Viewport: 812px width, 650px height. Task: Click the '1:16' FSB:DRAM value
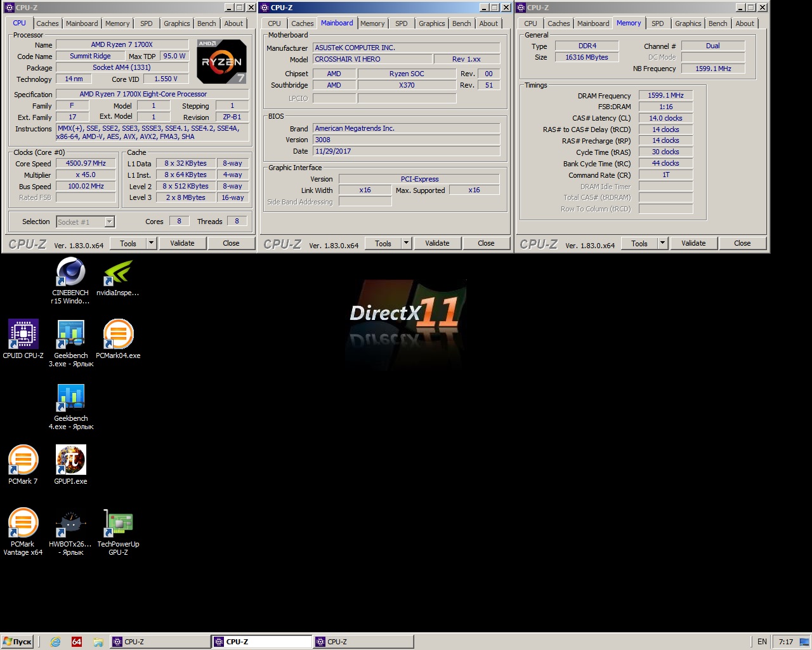(x=665, y=107)
